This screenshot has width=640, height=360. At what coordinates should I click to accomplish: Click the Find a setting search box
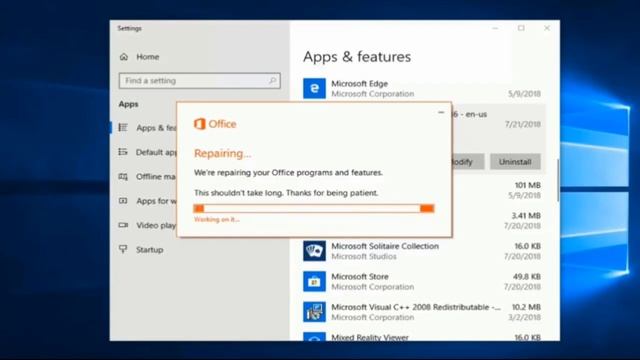[200, 81]
